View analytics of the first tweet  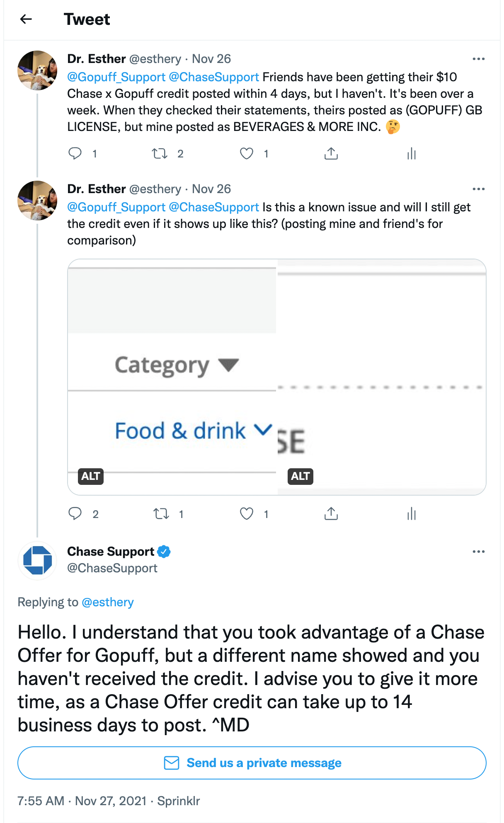click(411, 154)
